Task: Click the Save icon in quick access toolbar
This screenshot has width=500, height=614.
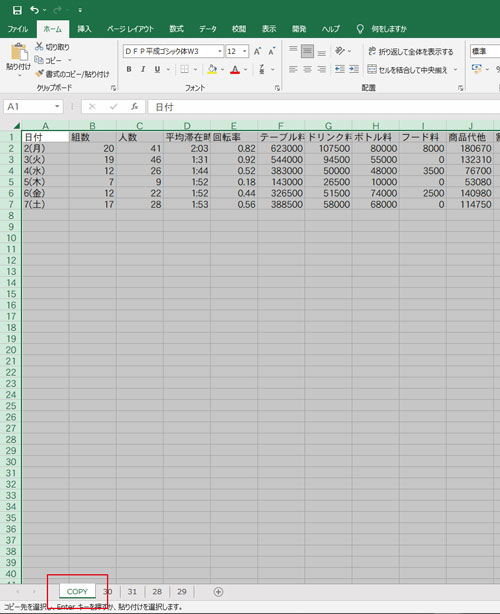Action: point(17,10)
